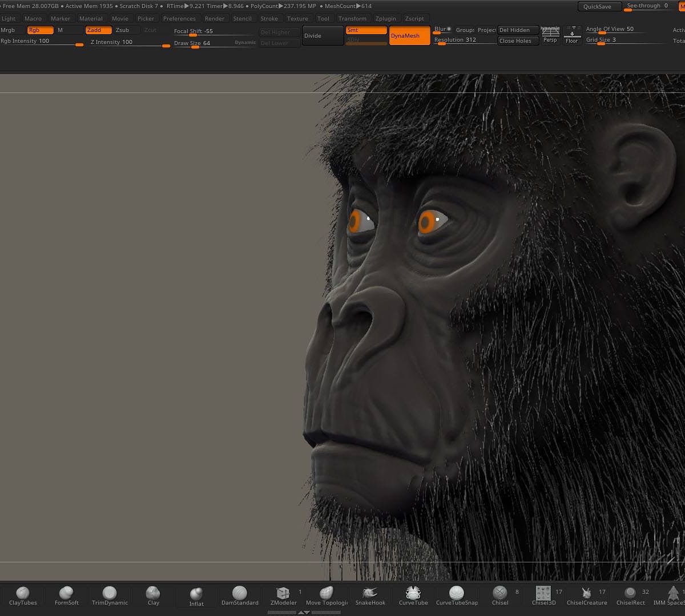The width and height of the screenshot is (685, 616).
Task: Click the See-through slider
Action: tap(650, 6)
